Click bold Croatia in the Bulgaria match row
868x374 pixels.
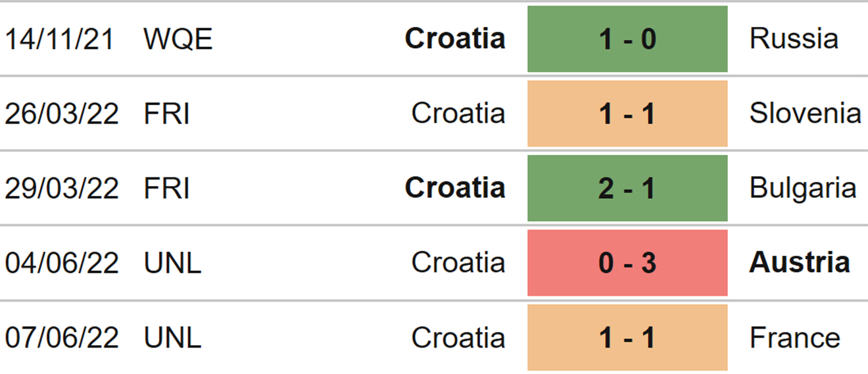455,188
